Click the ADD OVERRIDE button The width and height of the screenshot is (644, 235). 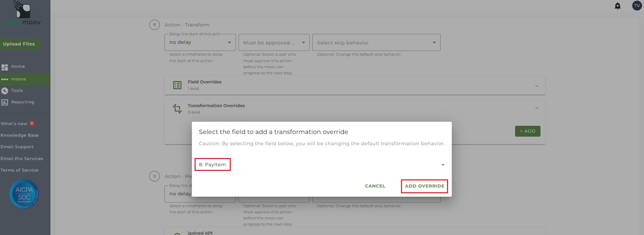pyautogui.click(x=424, y=186)
